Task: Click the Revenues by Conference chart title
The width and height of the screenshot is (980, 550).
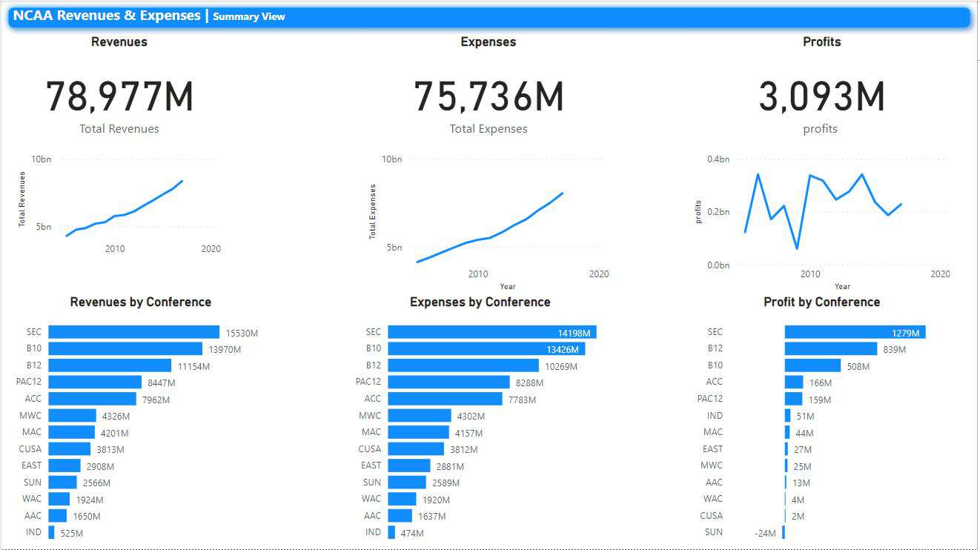Action: [140, 302]
